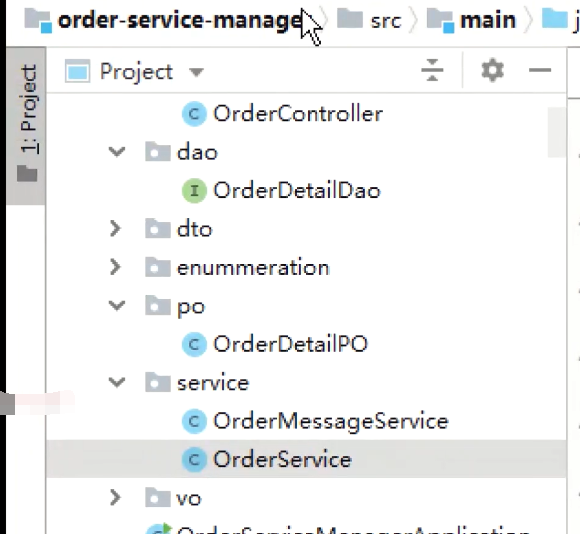This screenshot has height=534, width=580.
Task: Expand the vo folder
Action: click(x=115, y=498)
